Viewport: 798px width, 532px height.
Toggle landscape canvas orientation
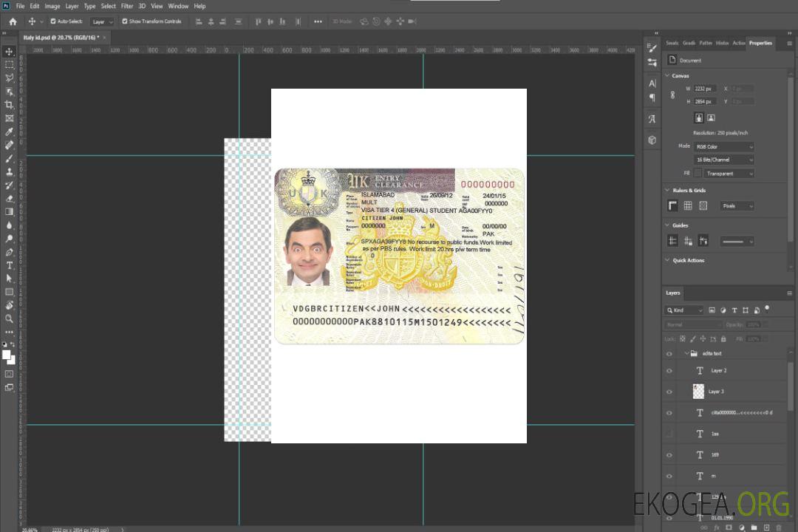click(711, 117)
